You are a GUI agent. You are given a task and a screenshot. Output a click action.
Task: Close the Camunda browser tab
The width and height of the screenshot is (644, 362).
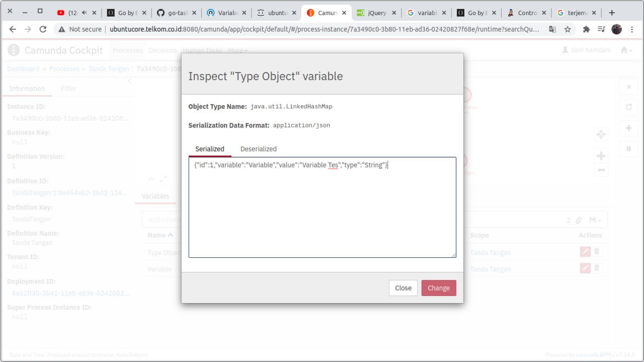pyautogui.click(x=344, y=13)
